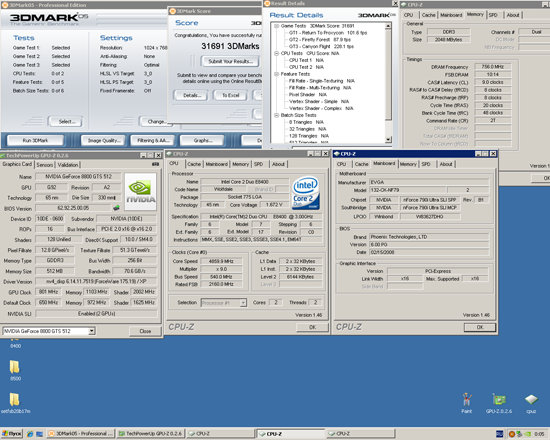Click the DRAM Frequency 756.0 MHz value
The height and width of the screenshot is (440, 550).
click(x=492, y=66)
